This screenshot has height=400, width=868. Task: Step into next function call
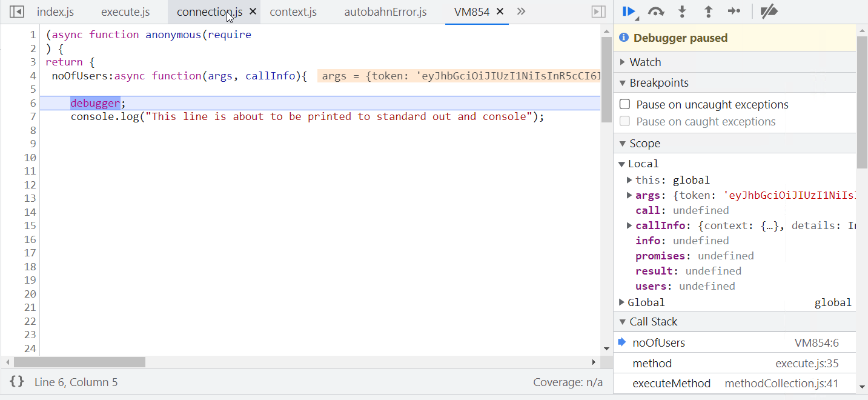pyautogui.click(x=683, y=12)
